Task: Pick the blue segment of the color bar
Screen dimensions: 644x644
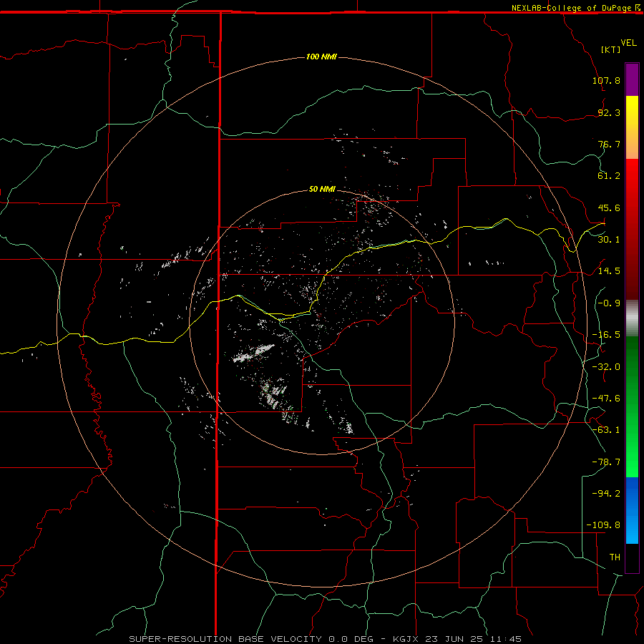Action: pyautogui.click(x=632, y=510)
